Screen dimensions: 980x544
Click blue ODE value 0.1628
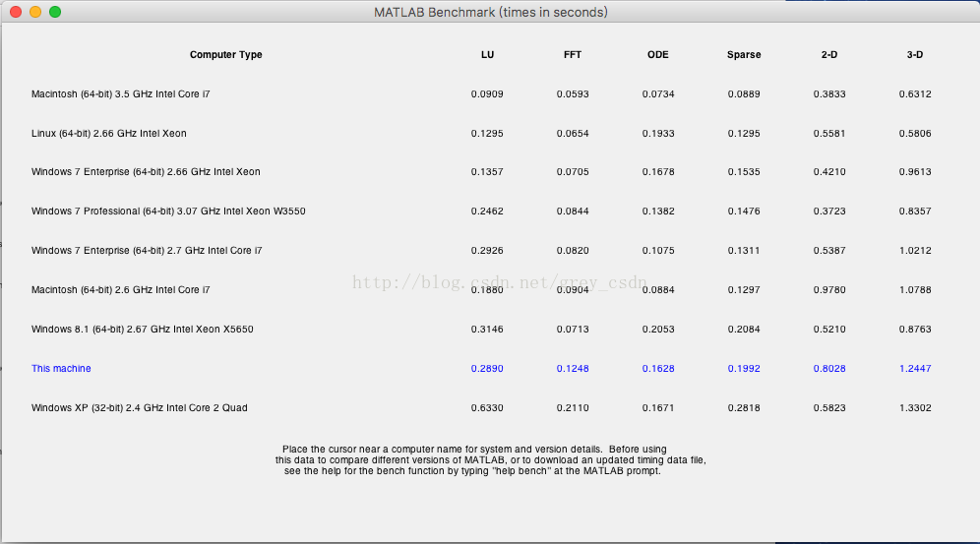[658, 369]
